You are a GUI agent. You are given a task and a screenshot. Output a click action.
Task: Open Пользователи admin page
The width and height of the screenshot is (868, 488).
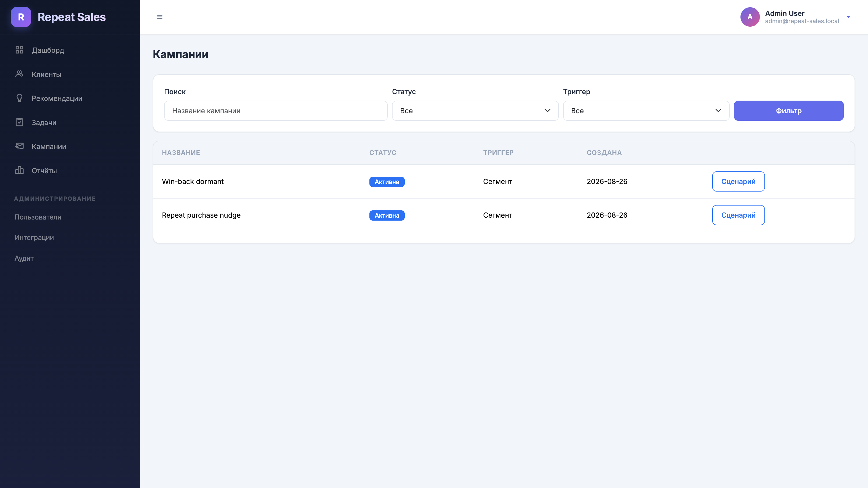[x=38, y=217]
